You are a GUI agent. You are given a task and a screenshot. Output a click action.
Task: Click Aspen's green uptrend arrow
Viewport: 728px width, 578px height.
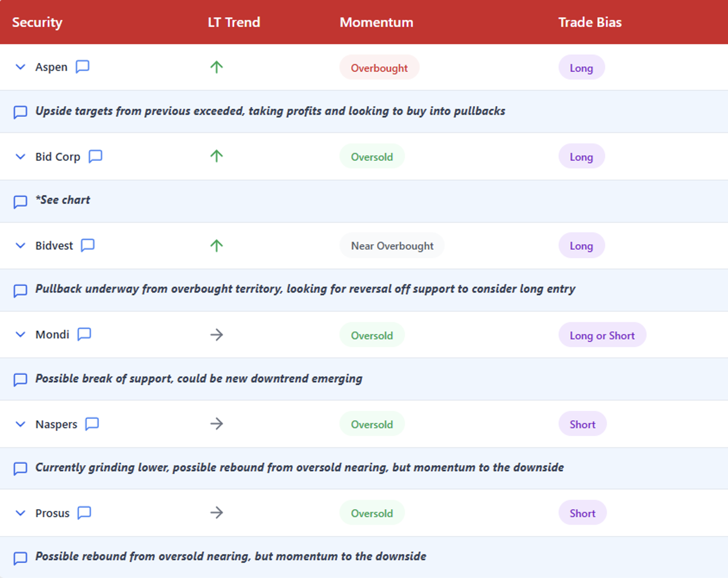(216, 67)
